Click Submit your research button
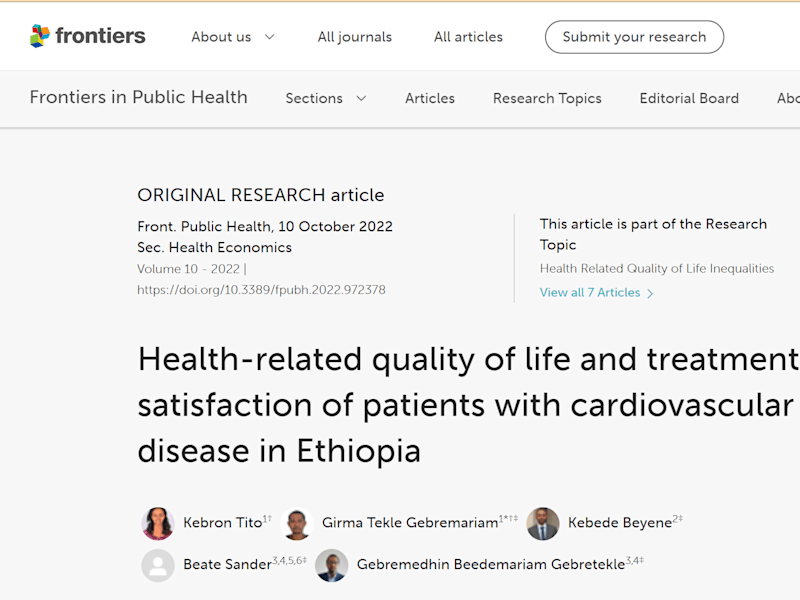The width and height of the screenshot is (800, 600). 634,37
